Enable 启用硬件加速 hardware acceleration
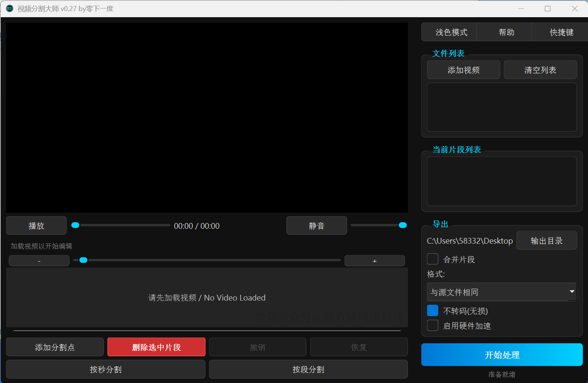Screen dimensions: 588x383 (432, 325)
